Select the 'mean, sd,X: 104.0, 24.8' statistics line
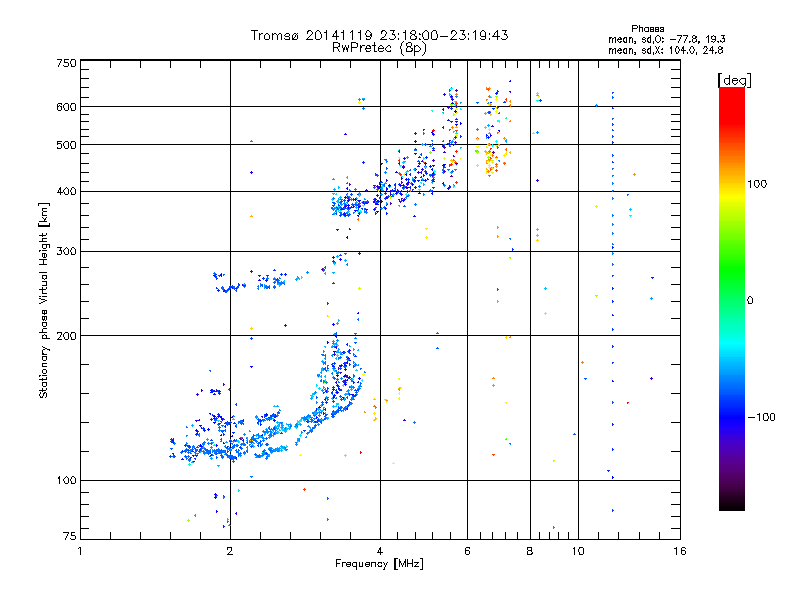 point(665,50)
